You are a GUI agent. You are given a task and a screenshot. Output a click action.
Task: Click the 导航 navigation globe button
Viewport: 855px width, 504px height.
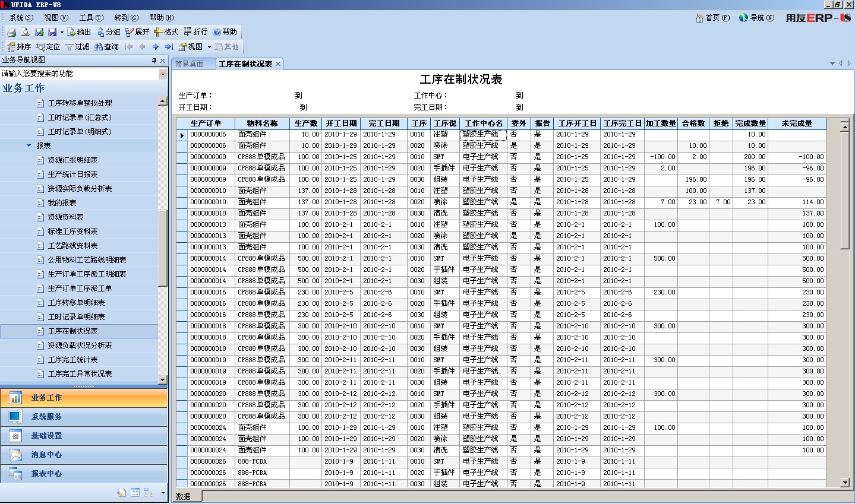tap(757, 18)
